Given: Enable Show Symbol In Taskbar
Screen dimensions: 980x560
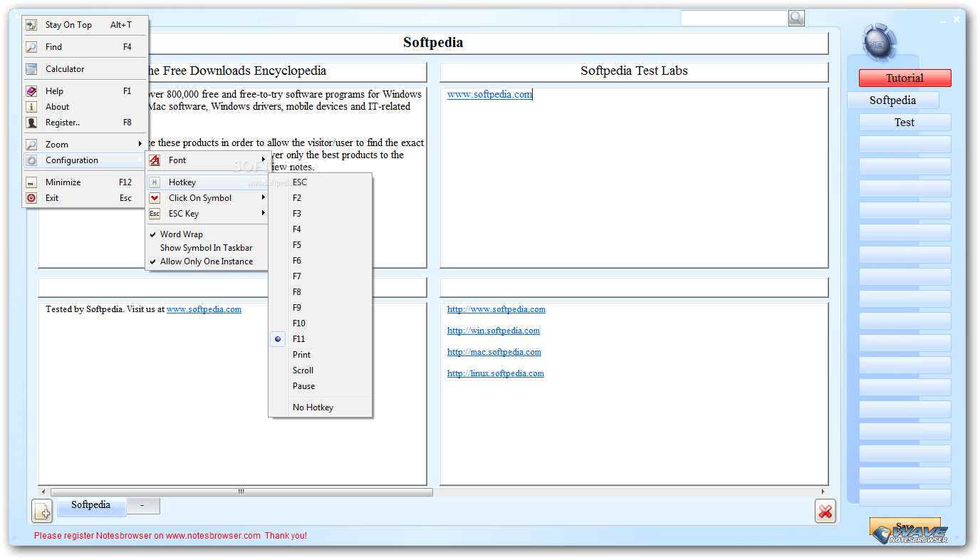Looking at the screenshot, I should coord(207,248).
